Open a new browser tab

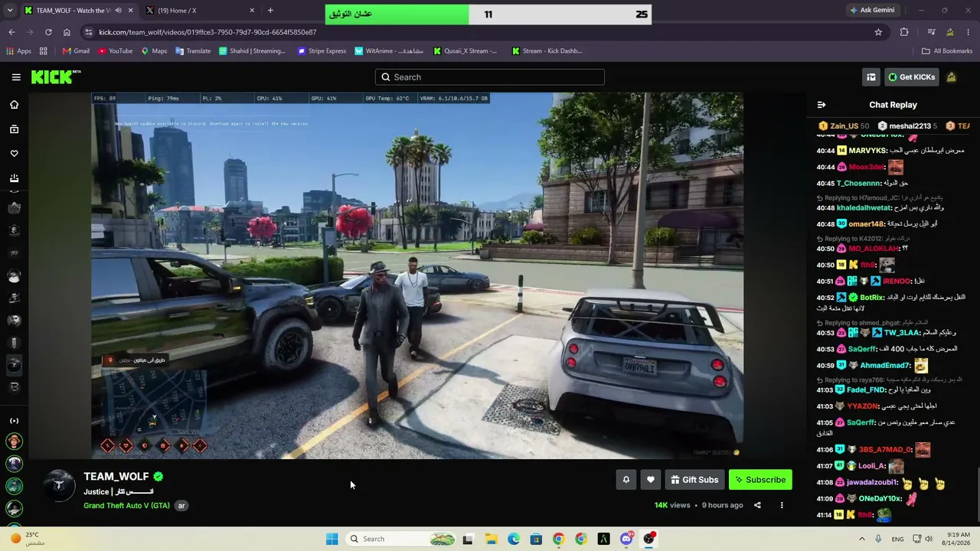click(x=270, y=11)
